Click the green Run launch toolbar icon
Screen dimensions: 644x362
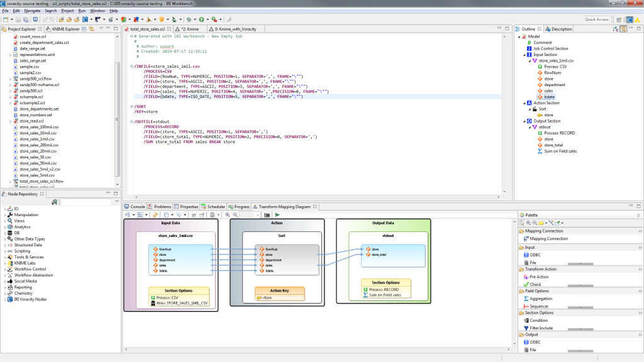[x=202, y=19]
